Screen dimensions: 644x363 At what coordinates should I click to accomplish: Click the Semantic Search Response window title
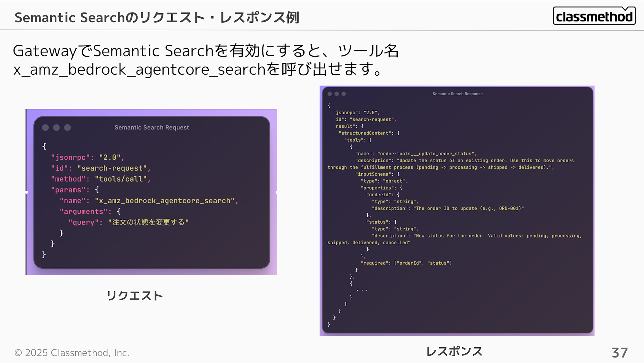457,94
